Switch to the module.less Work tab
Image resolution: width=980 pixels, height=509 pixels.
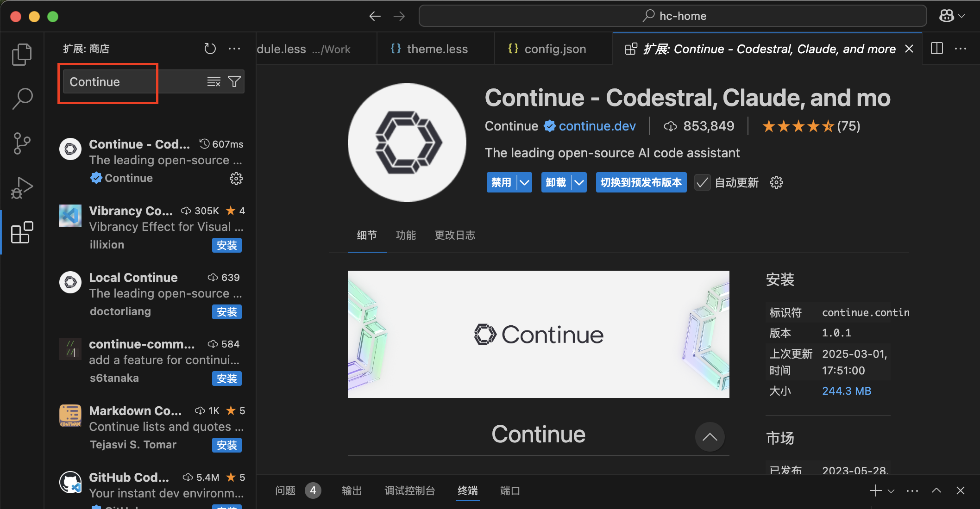pyautogui.click(x=316, y=49)
